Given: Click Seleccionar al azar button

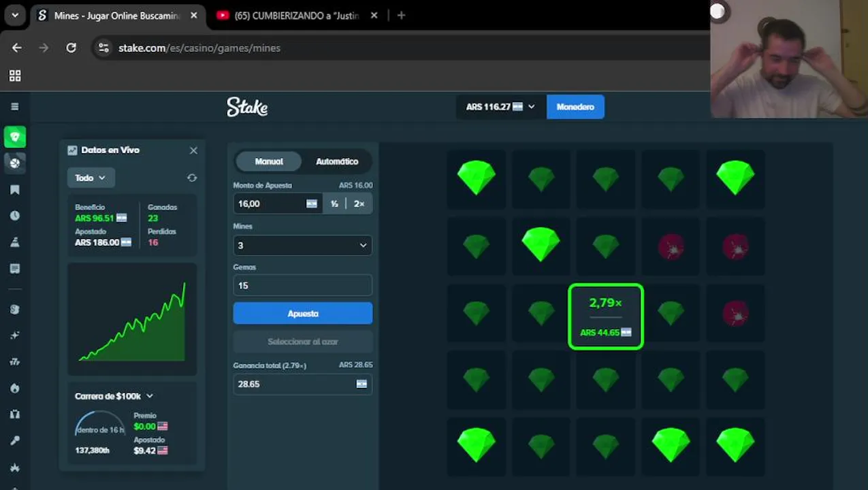Looking at the screenshot, I should 302,342.
